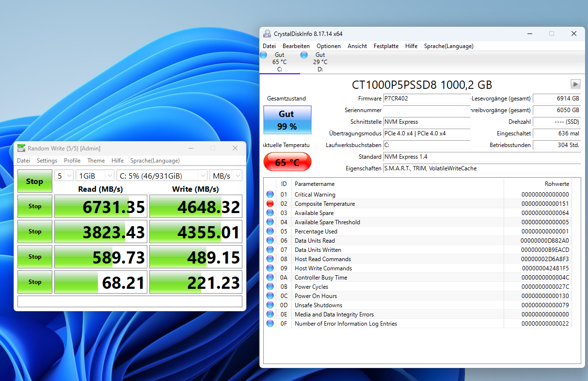The image size is (588, 381).
Task: Click the status icon for Data Units Written
Action: [x=270, y=250]
